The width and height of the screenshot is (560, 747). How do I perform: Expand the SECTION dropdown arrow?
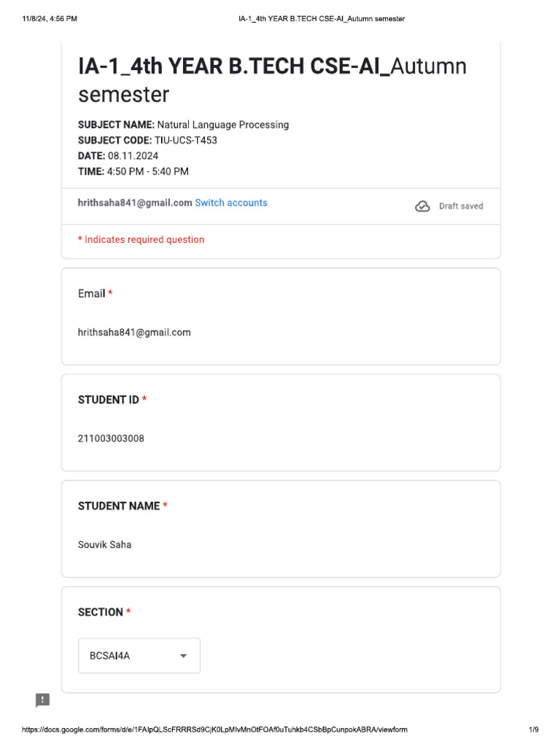coord(184,656)
